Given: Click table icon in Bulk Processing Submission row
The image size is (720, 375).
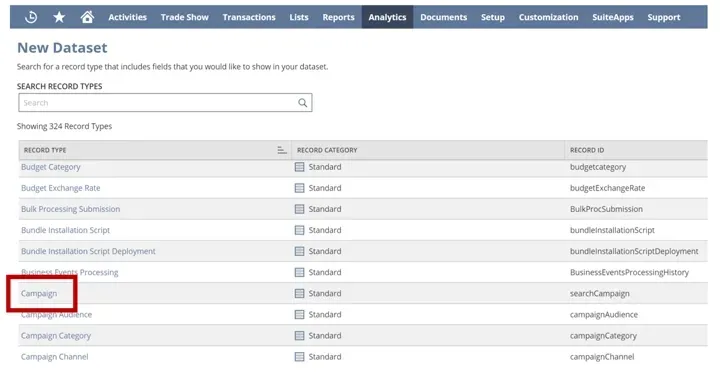Looking at the screenshot, I should point(299,209).
